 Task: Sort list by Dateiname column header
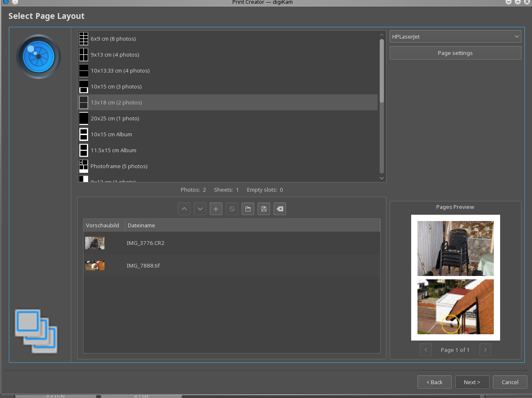tap(141, 225)
